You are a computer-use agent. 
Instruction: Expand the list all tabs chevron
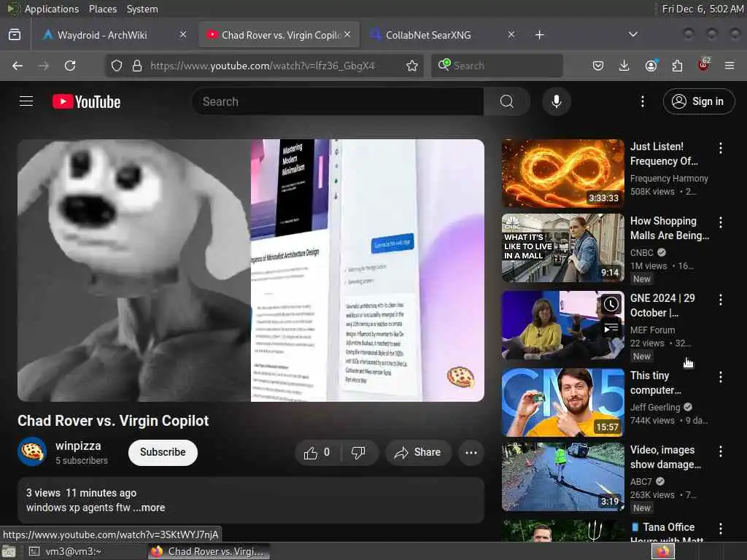pyautogui.click(x=632, y=34)
